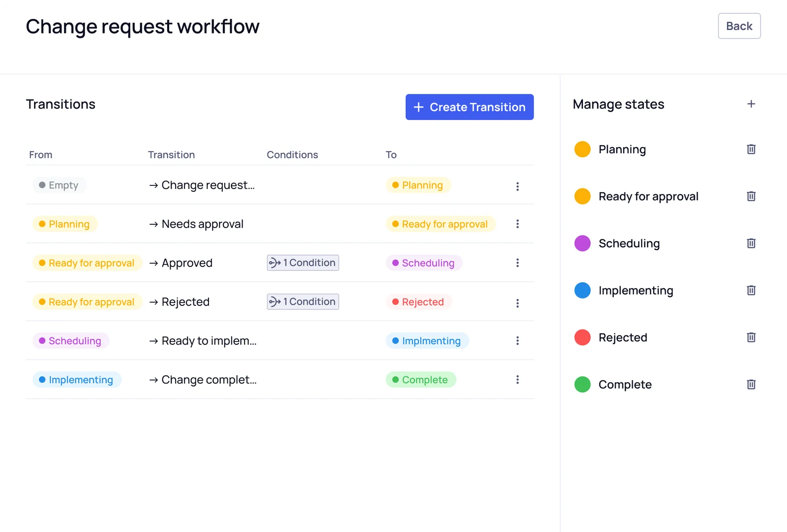The image size is (787, 532).
Task: Open options menu for Rejected transition row
Action: pos(517,303)
